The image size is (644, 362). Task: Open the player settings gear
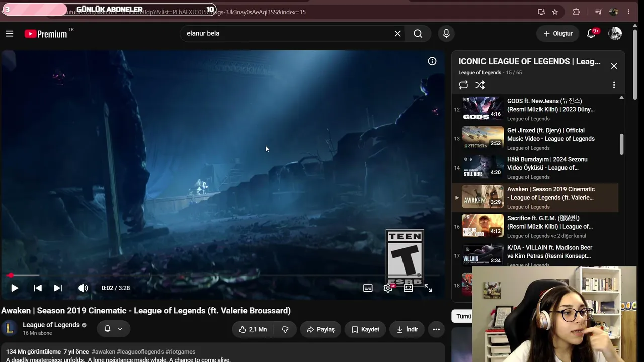pos(388,288)
